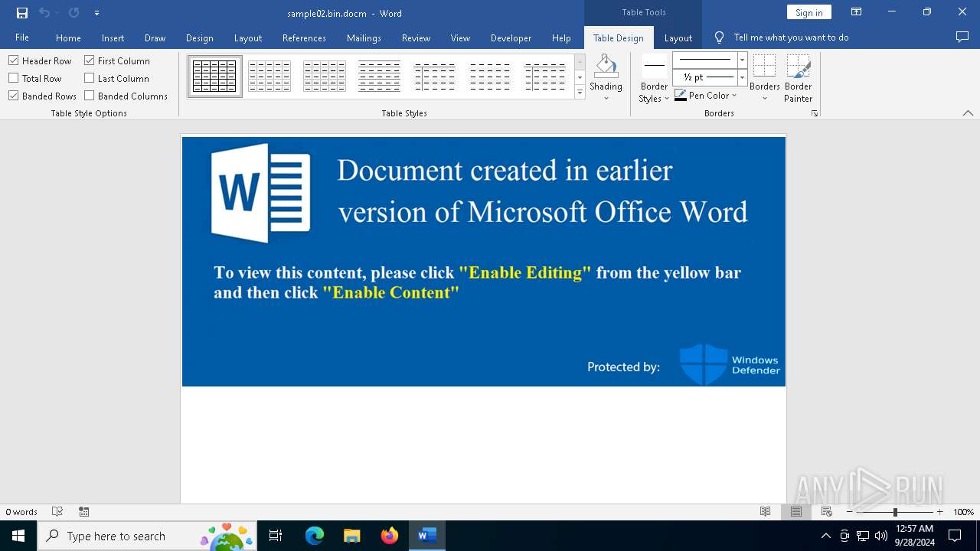Viewport: 980px width, 551px height.
Task: Open Task View from taskbar
Action: 276,536
